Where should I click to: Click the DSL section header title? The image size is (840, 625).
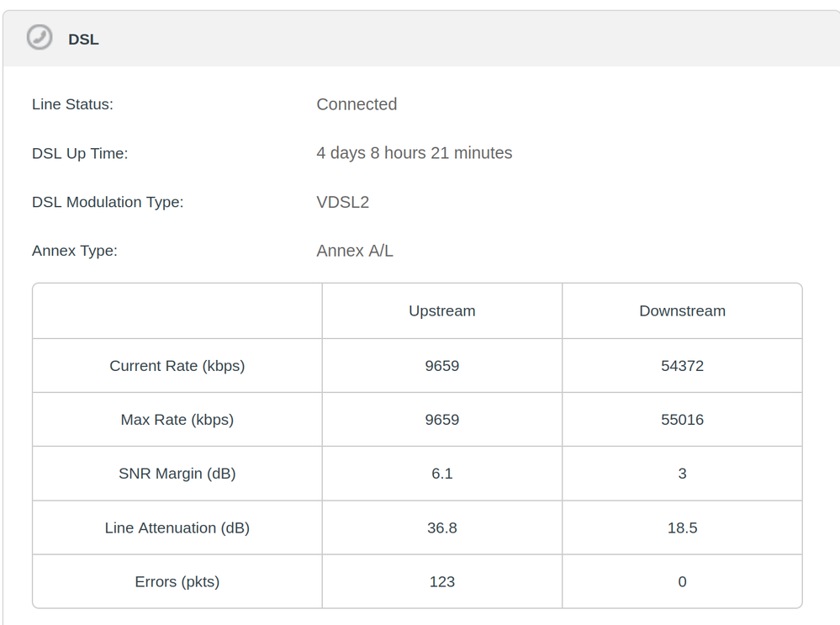click(83, 40)
